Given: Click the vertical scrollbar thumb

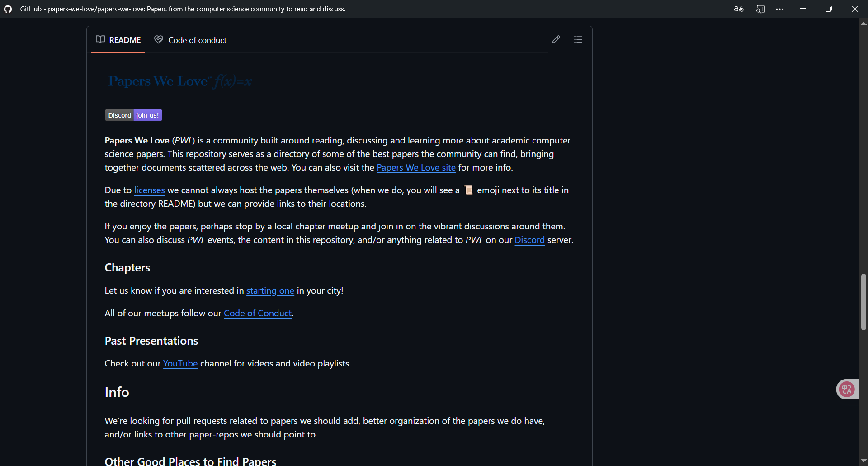Looking at the screenshot, I should coord(863,302).
